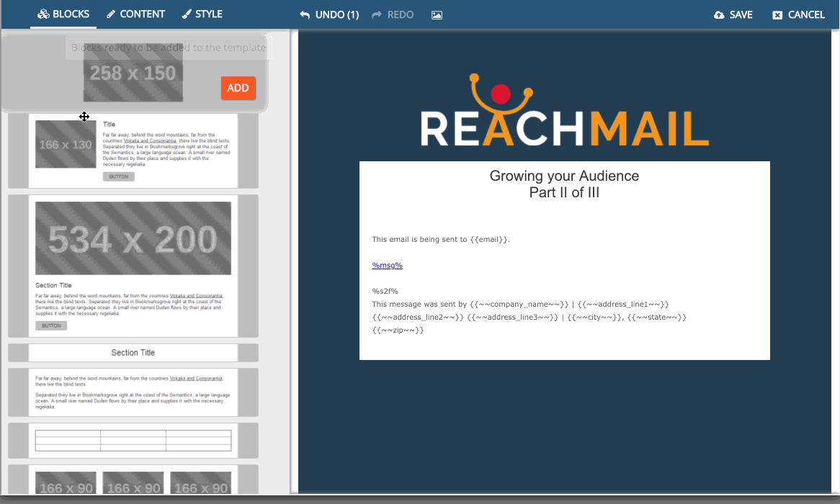Select the three-column 166 x 90 block

133,480
